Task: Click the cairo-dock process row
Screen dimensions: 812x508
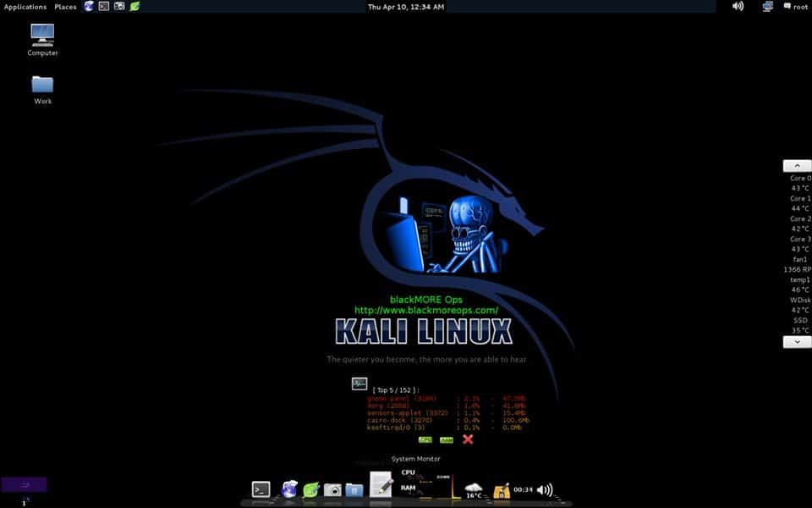Action: [x=448, y=421]
